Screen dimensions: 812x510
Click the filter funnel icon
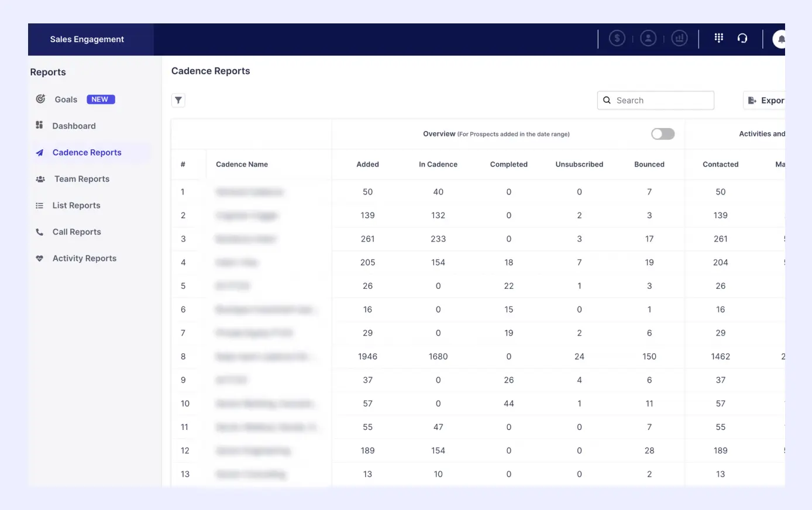pos(178,100)
